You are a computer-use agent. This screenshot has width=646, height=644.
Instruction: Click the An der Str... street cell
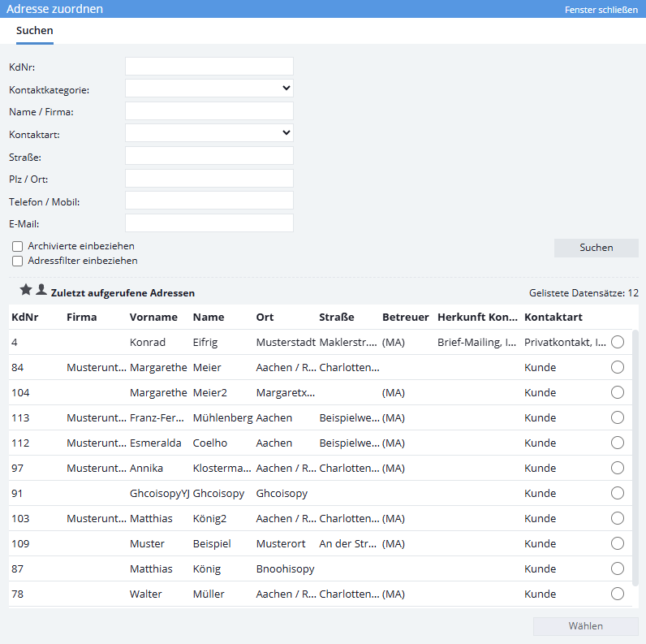347,543
